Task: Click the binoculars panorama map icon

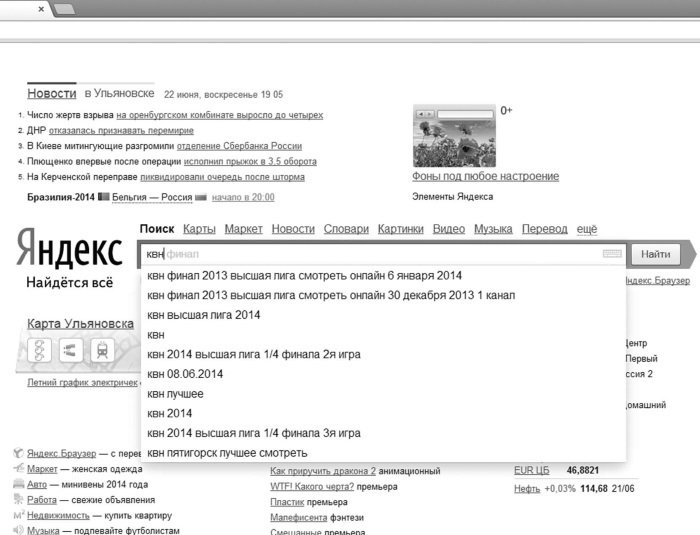Action: 71,350
